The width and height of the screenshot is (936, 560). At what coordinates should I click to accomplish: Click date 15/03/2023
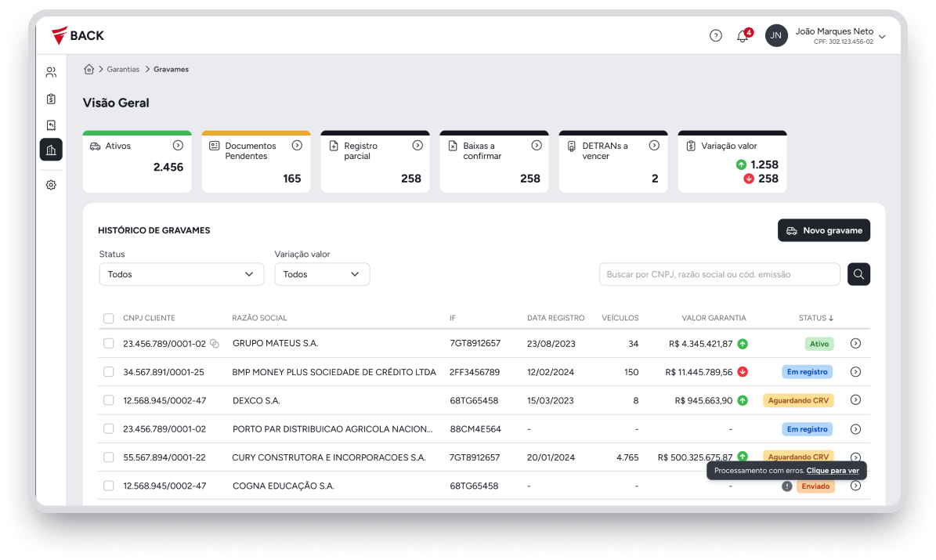551,400
